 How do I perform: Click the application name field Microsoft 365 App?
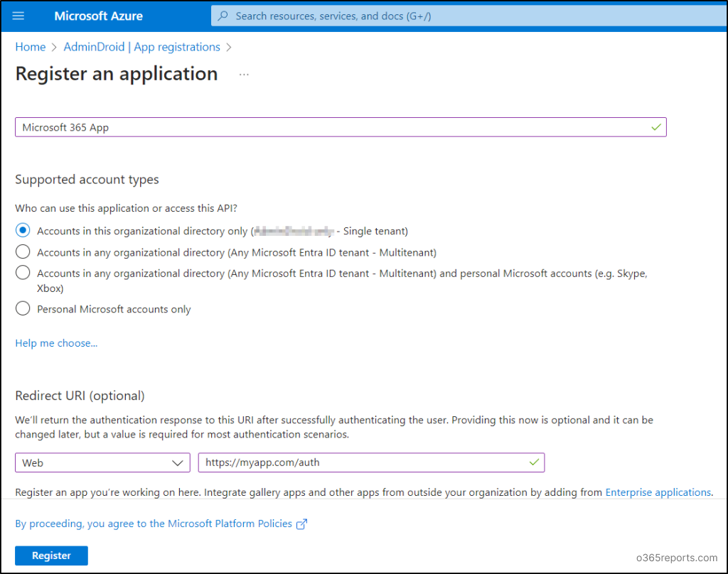tap(341, 127)
